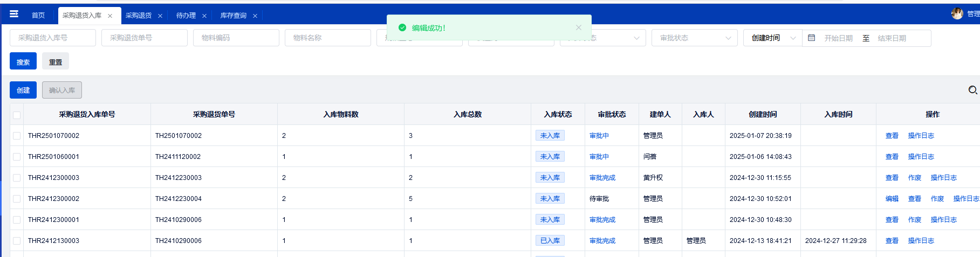Click the 搜索 button
980x257 pixels.
[x=23, y=61]
